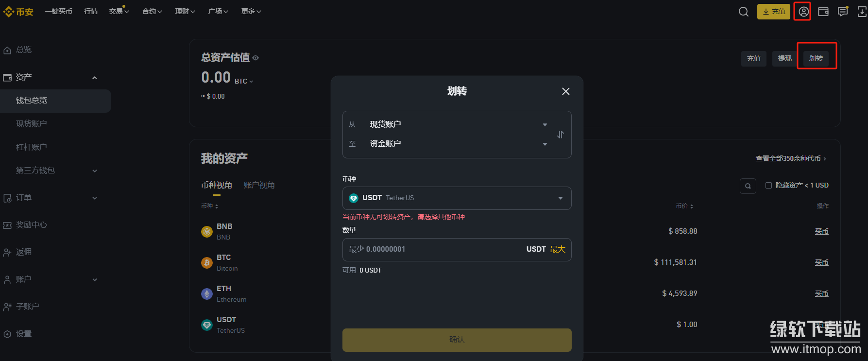Click the search magnifier icon in header

click(743, 12)
